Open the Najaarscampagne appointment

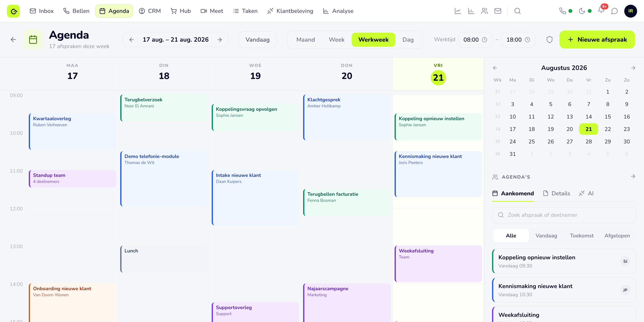coord(347,302)
